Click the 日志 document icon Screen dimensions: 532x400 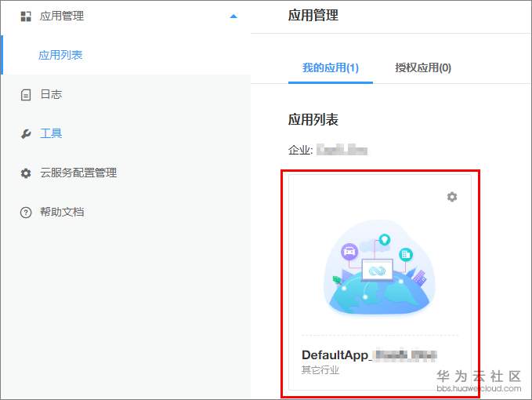26,95
